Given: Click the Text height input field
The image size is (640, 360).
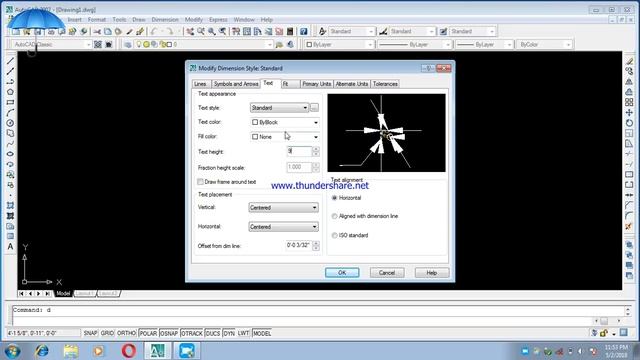Looking at the screenshot, I should coord(299,151).
